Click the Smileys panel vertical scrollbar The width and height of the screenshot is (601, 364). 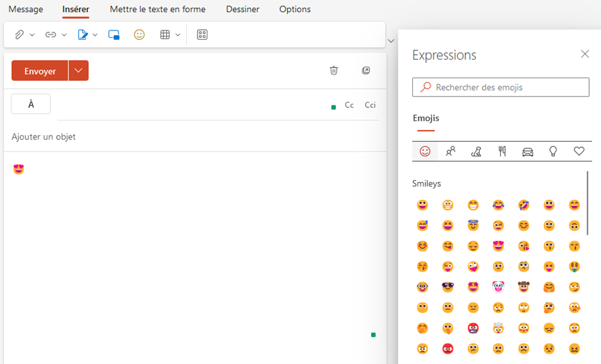pos(587,203)
